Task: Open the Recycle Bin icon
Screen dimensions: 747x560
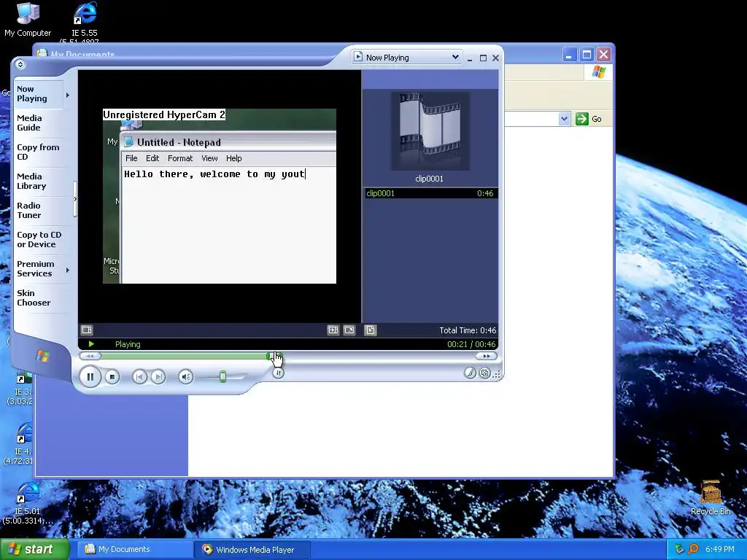Action: pos(711,498)
